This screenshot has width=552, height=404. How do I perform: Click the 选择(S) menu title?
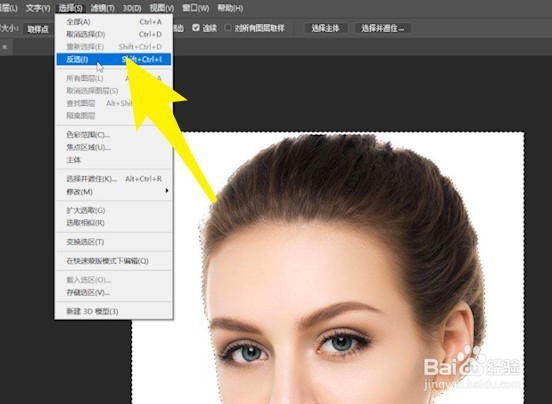70,8
